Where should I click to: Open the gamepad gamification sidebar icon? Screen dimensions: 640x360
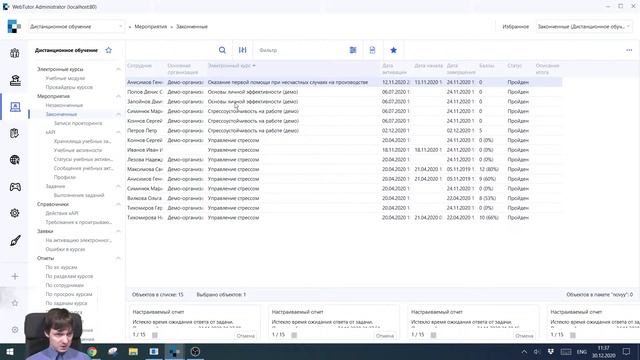tap(15, 187)
